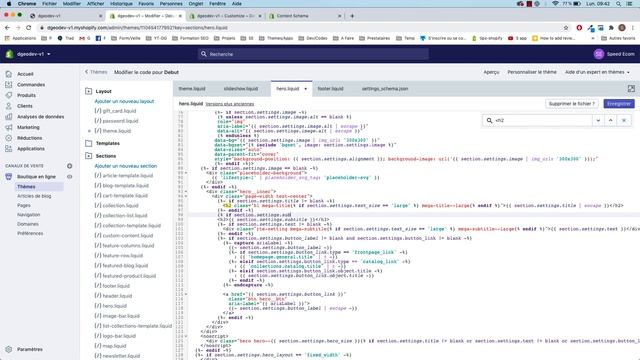The image size is (640, 360).
Task: Switch to settings_schema.json editor tab
Action: pyautogui.click(x=385, y=89)
